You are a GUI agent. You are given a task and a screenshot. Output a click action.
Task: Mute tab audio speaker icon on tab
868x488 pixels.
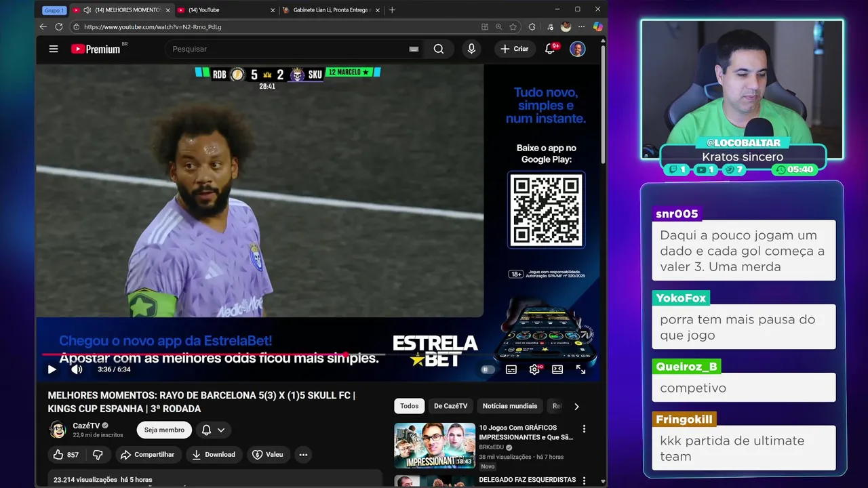click(x=87, y=10)
